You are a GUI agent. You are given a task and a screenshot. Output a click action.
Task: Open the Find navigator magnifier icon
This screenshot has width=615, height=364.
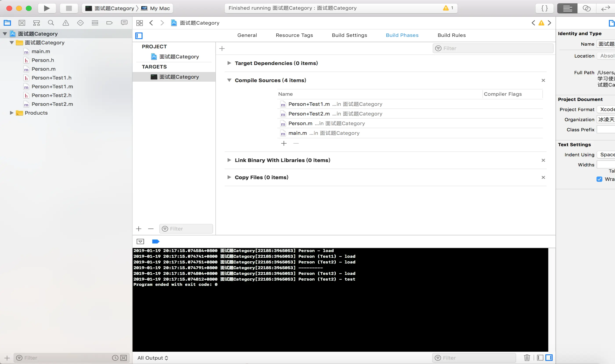click(x=51, y=23)
